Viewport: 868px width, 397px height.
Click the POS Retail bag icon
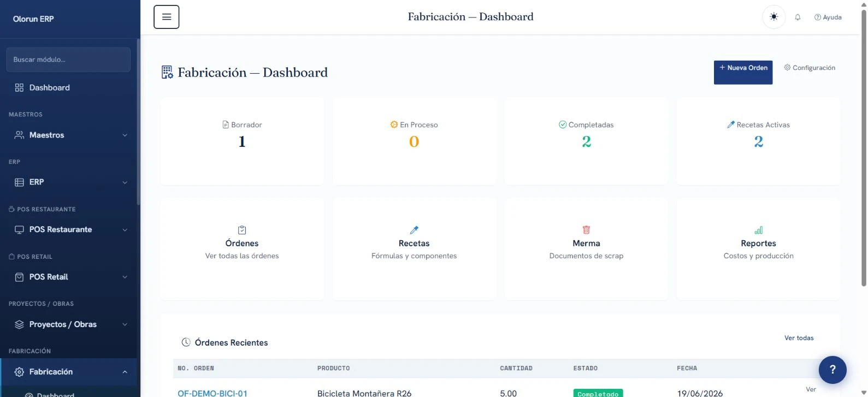[19, 277]
